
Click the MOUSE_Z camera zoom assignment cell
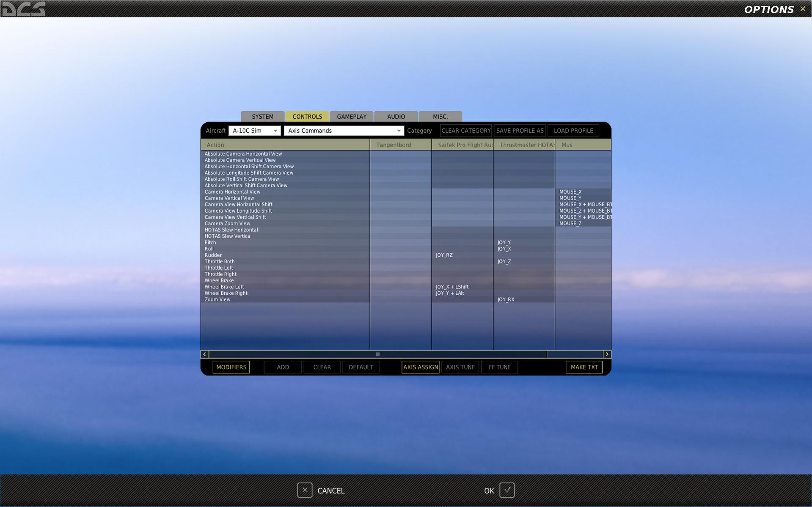click(x=583, y=224)
